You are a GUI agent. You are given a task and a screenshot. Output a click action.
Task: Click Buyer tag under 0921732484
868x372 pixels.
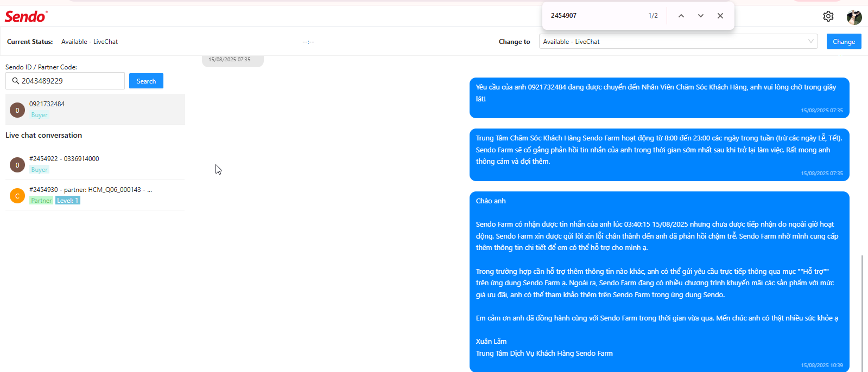click(x=39, y=115)
